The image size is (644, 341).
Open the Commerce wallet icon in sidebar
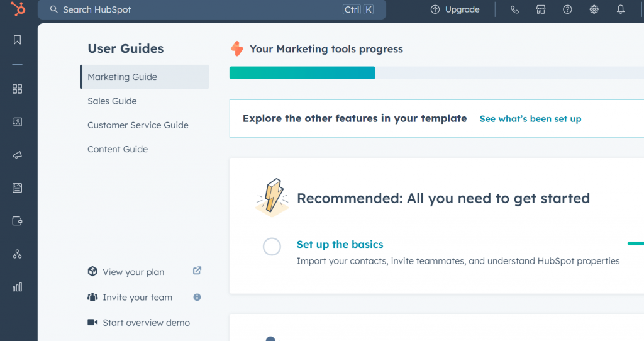tap(17, 221)
